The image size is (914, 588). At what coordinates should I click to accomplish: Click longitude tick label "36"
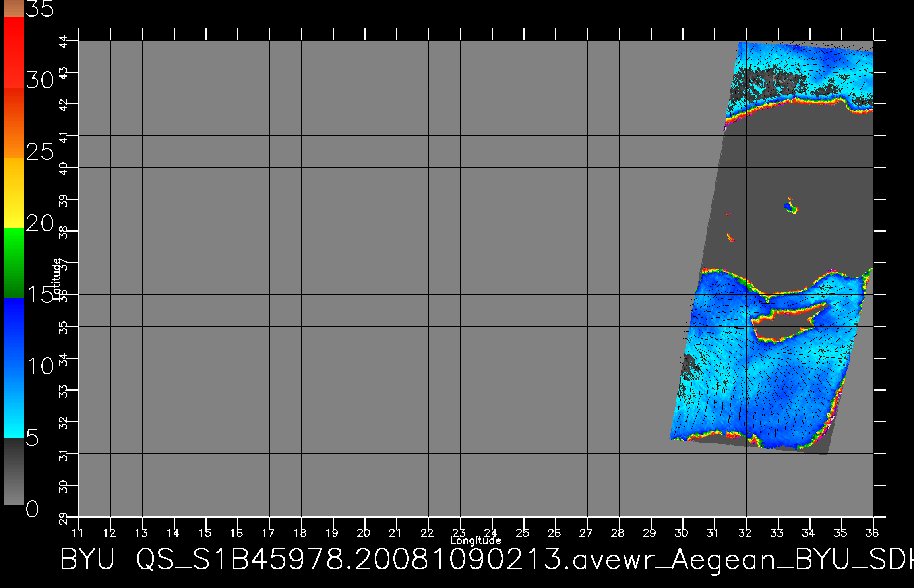point(872,533)
